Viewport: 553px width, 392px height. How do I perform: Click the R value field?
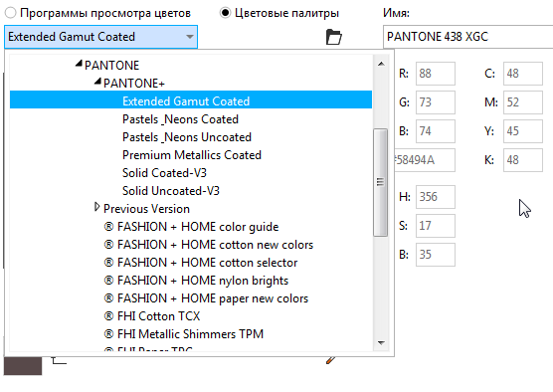[x=436, y=74]
